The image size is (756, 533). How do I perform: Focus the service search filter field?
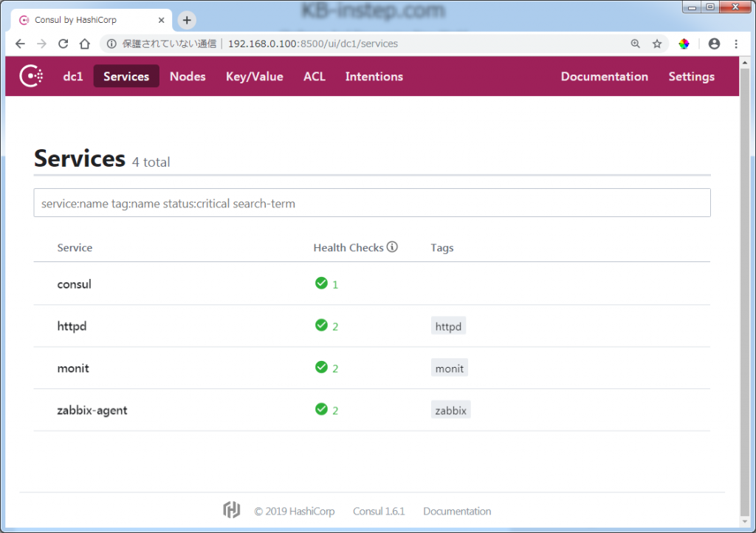[372, 203]
